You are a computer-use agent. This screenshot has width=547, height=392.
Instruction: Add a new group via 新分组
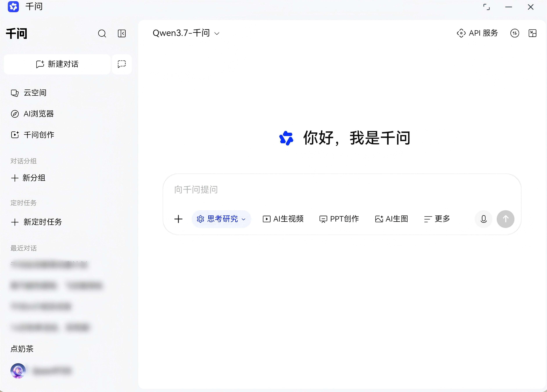click(x=28, y=178)
